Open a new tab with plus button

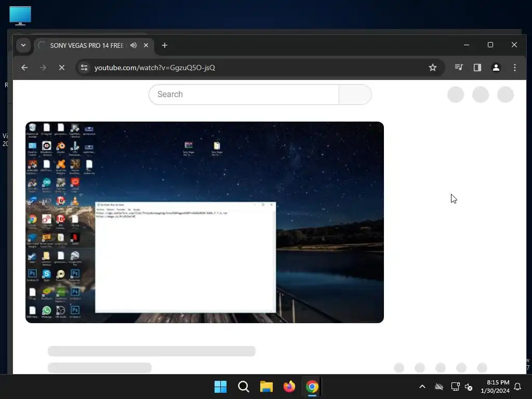tap(165, 45)
